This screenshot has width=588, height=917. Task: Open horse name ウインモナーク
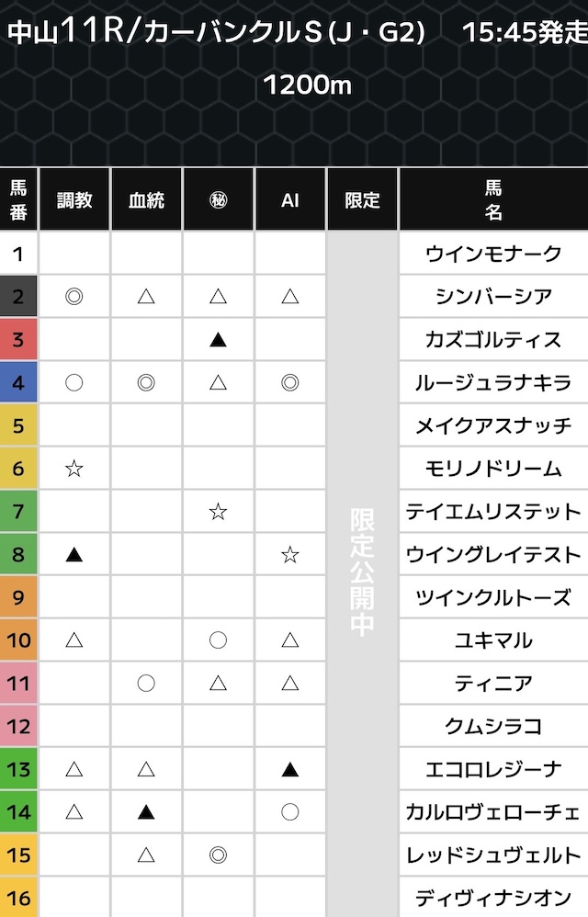click(x=493, y=254)
